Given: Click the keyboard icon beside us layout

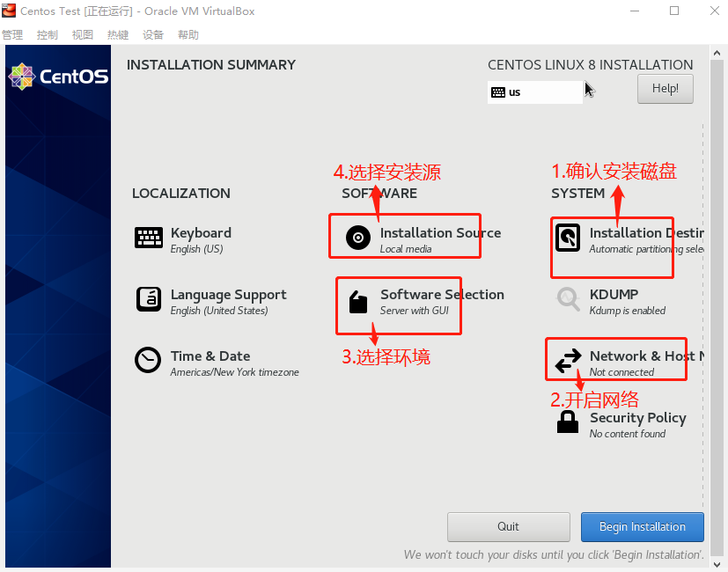Looking at the screenshot, I should click(498, 92).
